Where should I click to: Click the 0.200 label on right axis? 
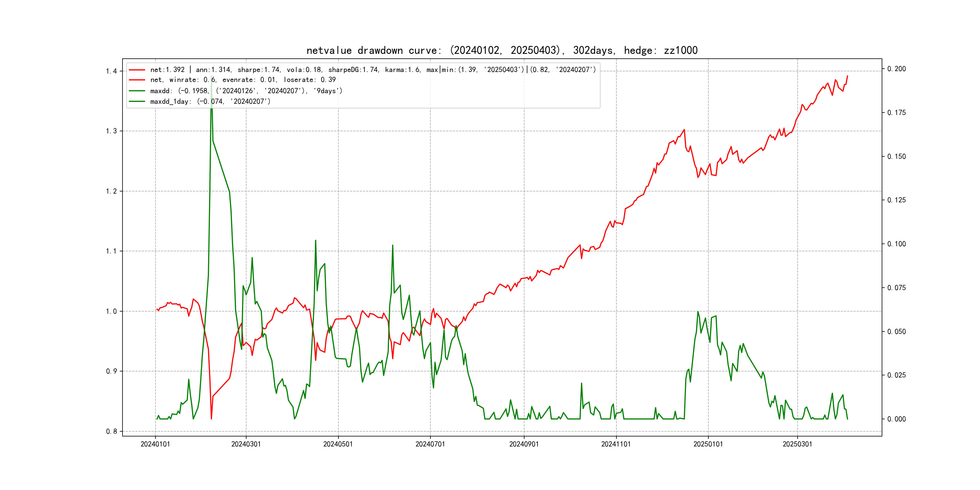coord(896,69)
